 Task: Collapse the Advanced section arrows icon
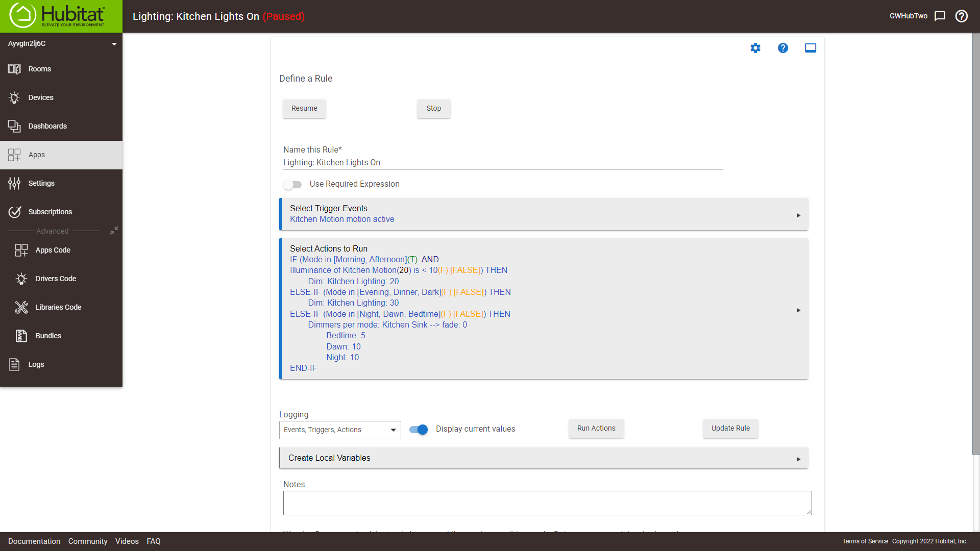point(114,231)
